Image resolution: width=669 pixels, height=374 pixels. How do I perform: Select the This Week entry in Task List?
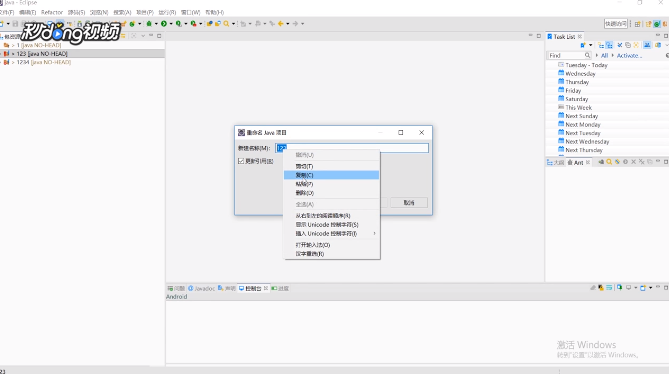coord(579,107)
